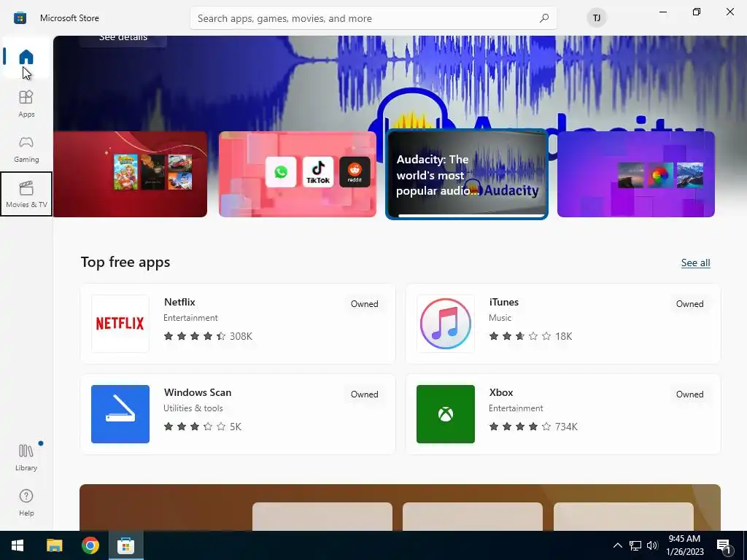Open the volume tray icon
747x560 pixels.
tap(652, 545)
